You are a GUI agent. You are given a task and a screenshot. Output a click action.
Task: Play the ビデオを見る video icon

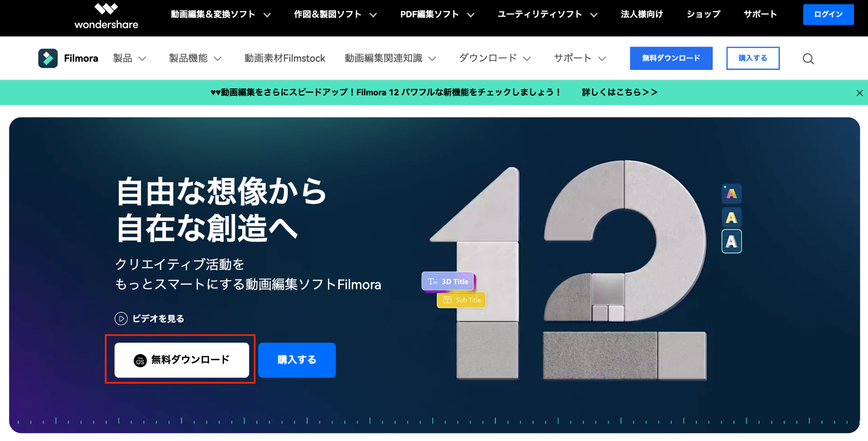(x=121, y=318)
